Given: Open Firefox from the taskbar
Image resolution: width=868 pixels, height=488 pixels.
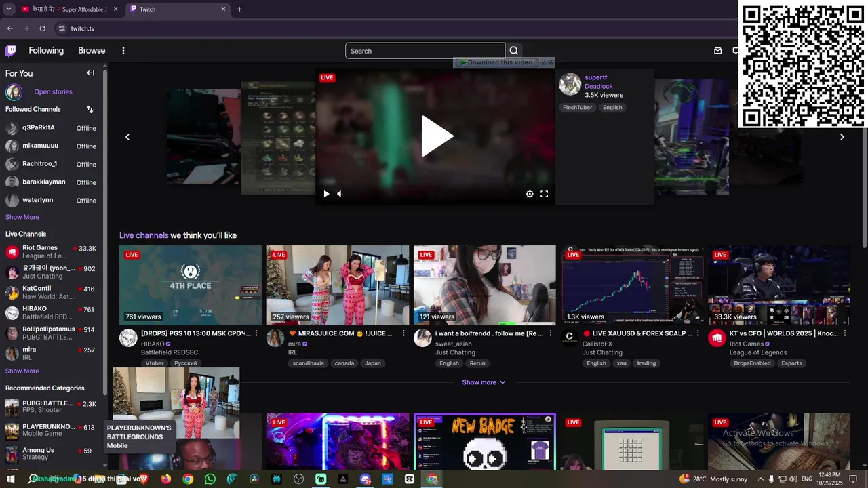Looking at the screenshot, I should [166, 479].
